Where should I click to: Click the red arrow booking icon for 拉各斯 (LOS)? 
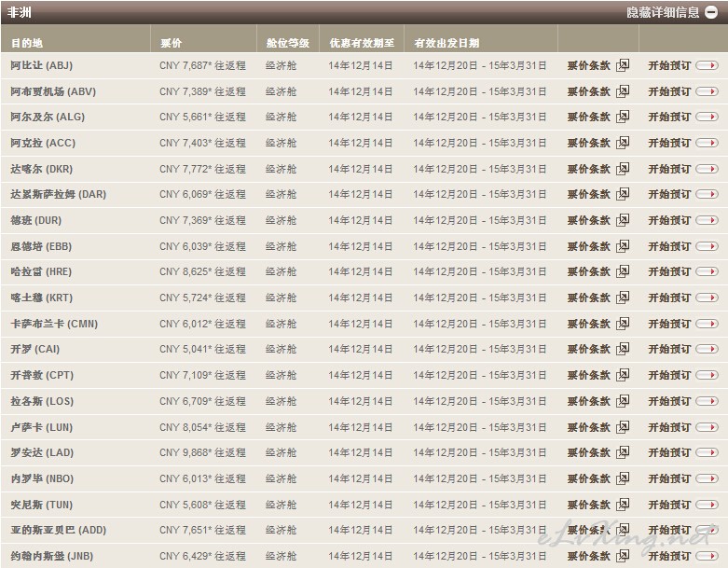point(707,401)
